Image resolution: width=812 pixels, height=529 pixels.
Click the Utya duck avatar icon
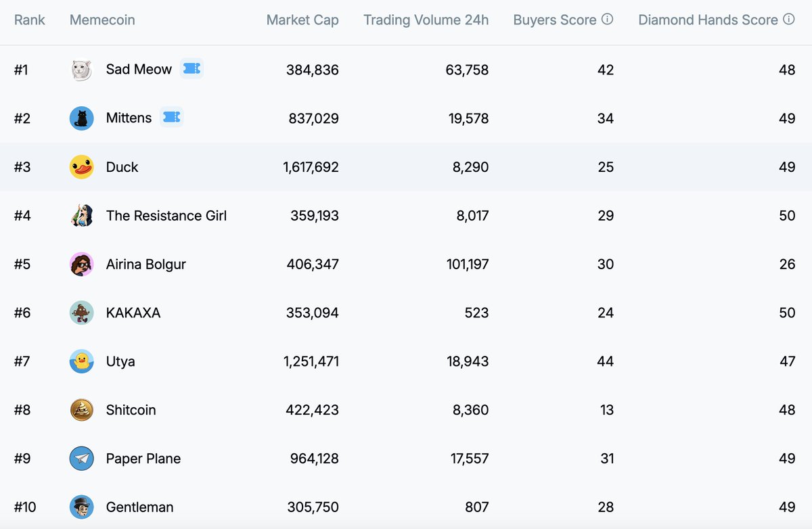click(81, 362)
